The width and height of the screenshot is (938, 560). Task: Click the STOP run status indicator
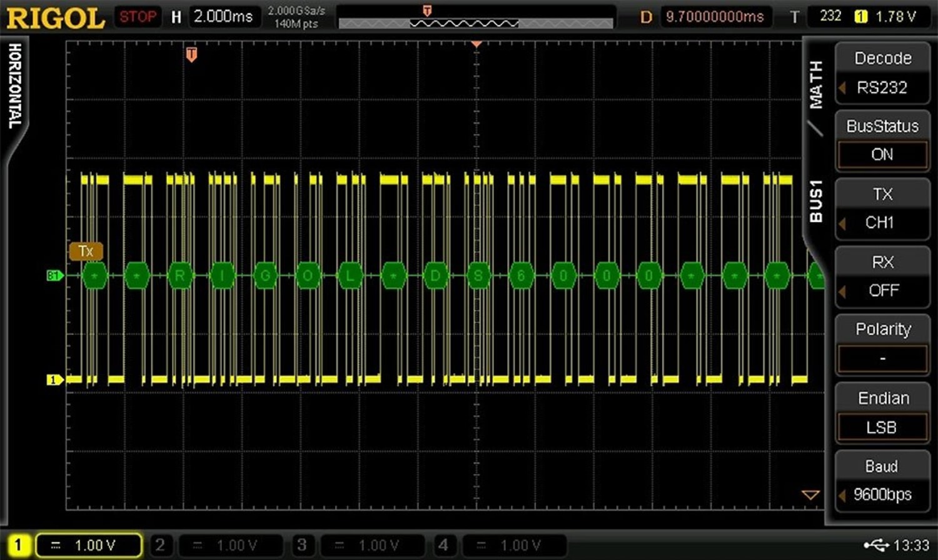[137, 16]
